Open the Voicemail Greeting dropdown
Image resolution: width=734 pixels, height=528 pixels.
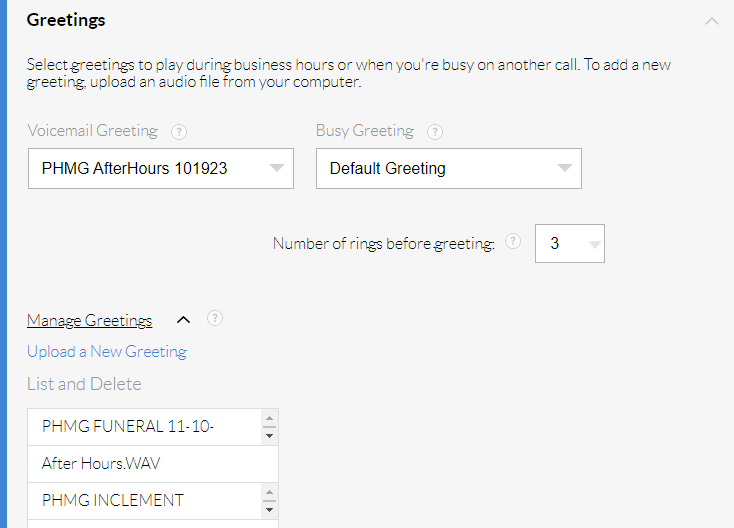[x=161, y=168]
